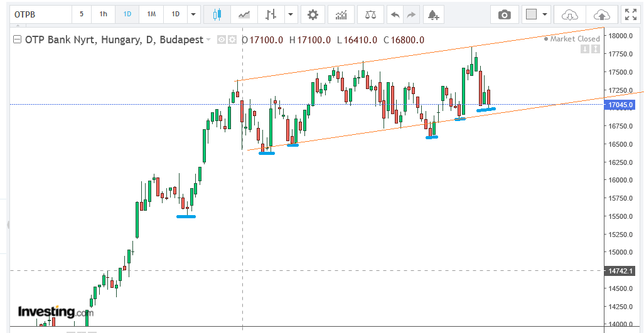
Task: Open the layout selector dropdown beside square
Action: (544, 14)
